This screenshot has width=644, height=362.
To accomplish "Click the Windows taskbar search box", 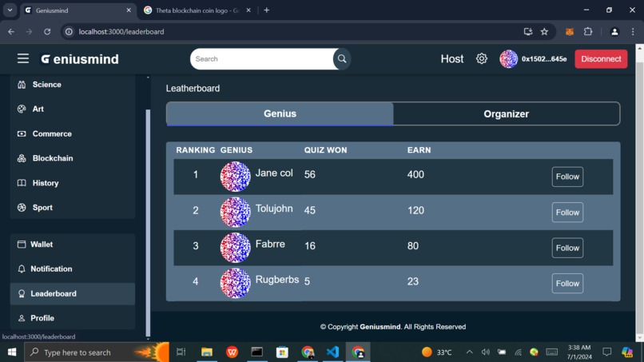I will (97, 352).
